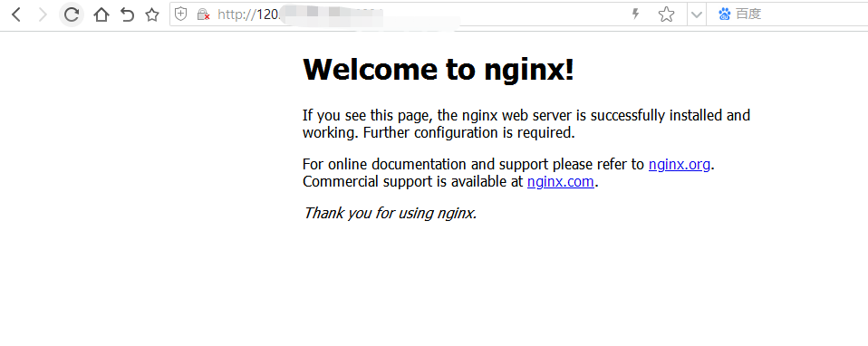
Task: Open the nginx.org link
Action: (x=680, y=165)
